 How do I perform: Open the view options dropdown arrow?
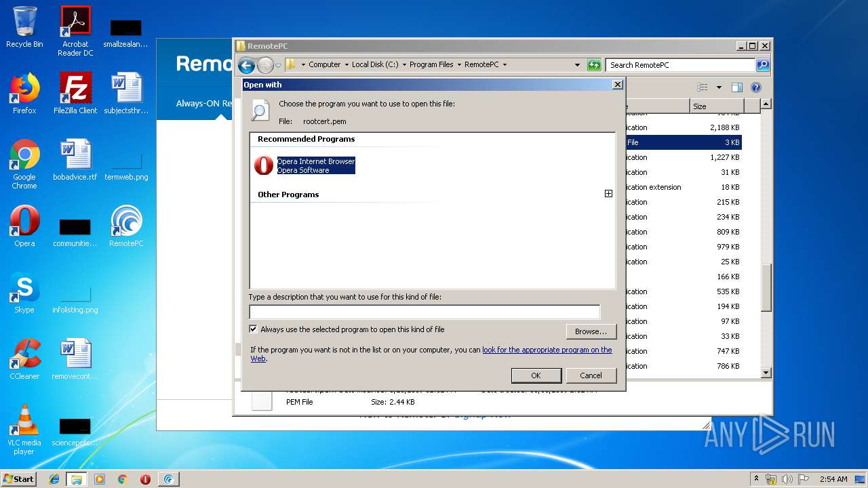(719, 87)
